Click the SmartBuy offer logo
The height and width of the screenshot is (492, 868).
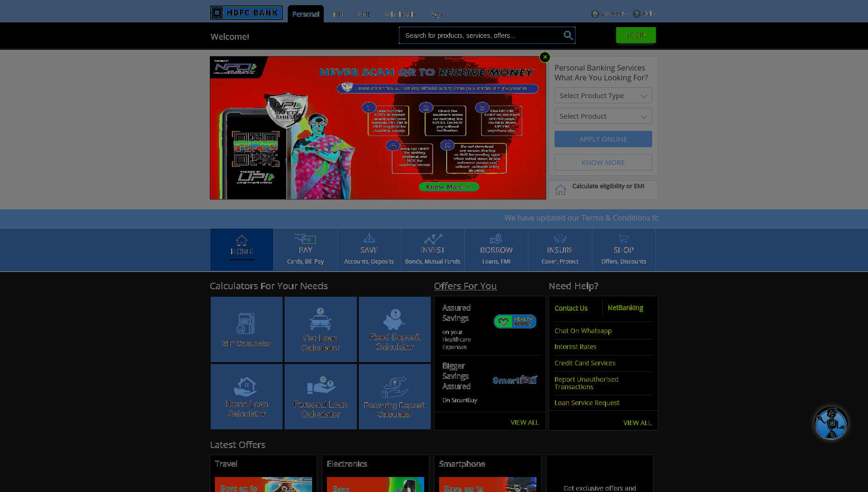[515, 380]
